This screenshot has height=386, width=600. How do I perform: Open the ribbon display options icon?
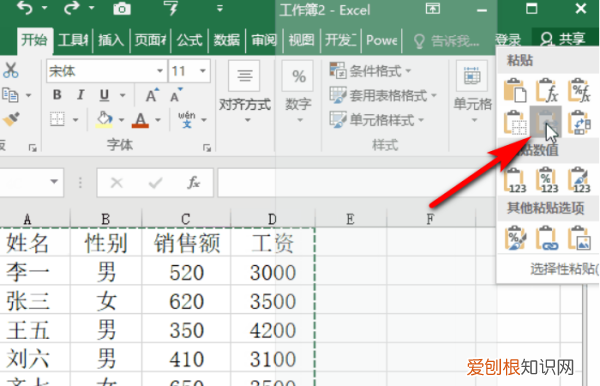(x=433, y=8)
